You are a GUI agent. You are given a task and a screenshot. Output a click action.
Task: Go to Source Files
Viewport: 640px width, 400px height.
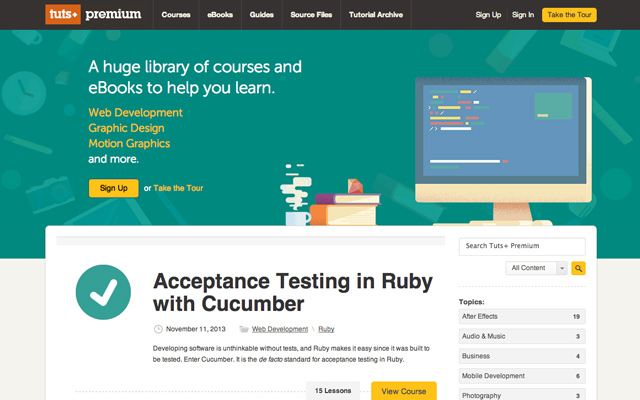[x=311, y=15]
